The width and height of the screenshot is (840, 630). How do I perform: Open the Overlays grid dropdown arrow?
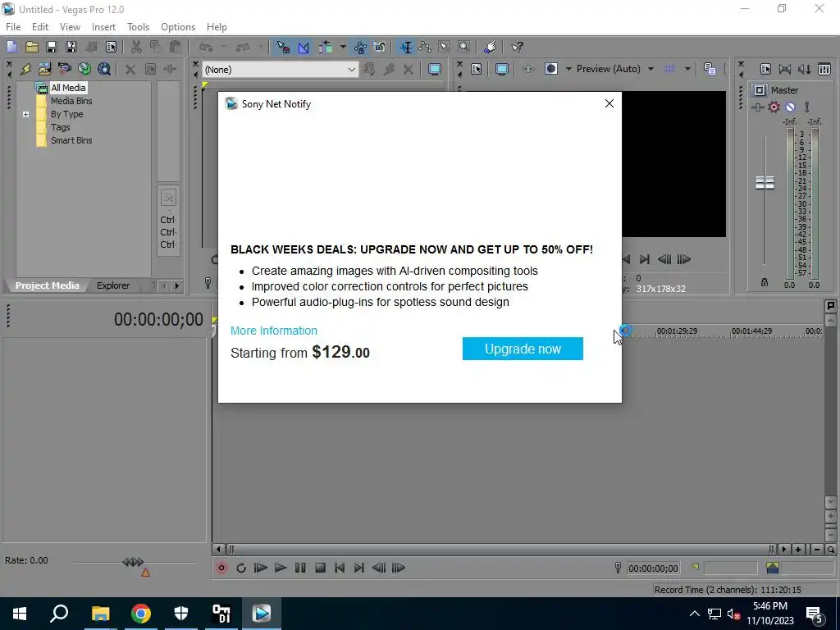coord(687,69)
